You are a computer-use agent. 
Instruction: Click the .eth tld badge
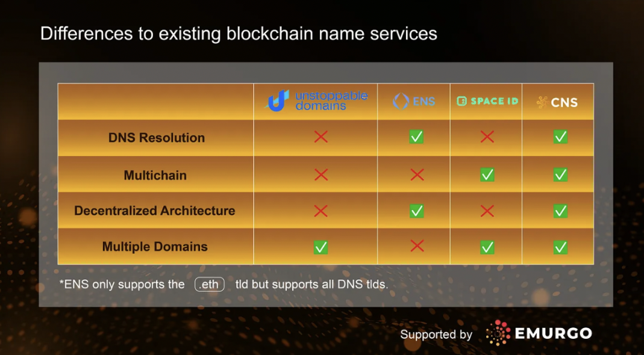click(210, 285)
